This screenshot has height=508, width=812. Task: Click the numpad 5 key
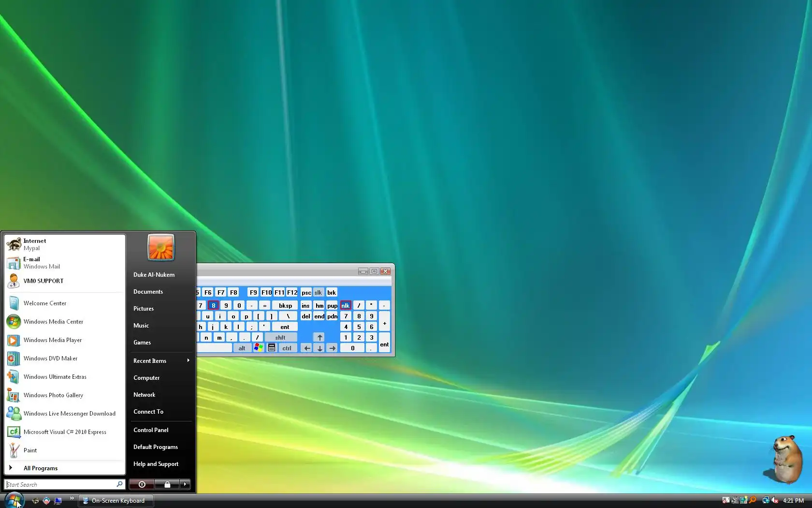click(x=359, y=327)
